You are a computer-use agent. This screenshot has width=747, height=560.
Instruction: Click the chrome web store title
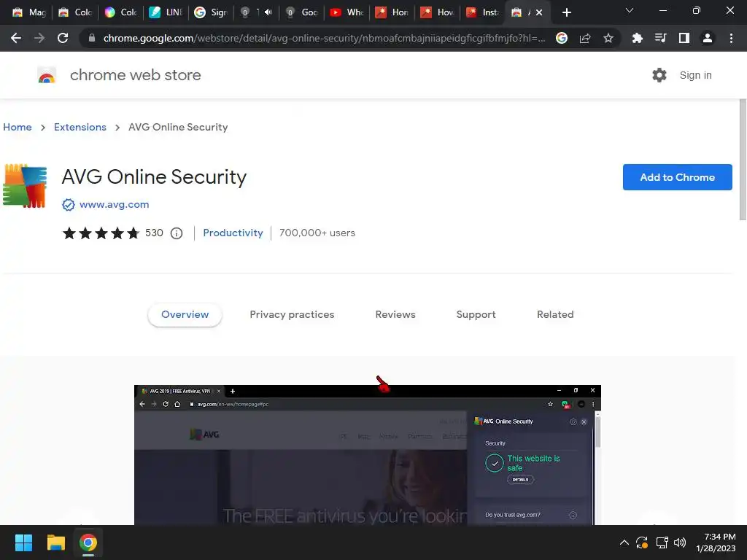135,75
